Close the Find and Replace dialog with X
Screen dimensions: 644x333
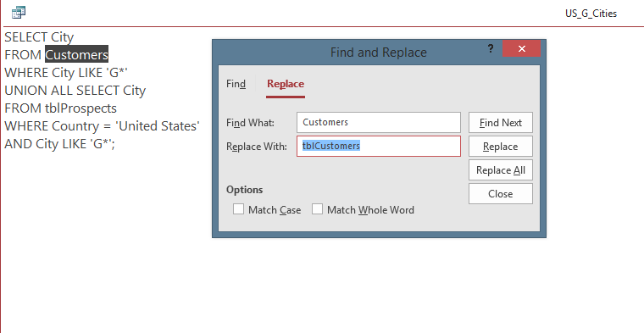(522, 49)
